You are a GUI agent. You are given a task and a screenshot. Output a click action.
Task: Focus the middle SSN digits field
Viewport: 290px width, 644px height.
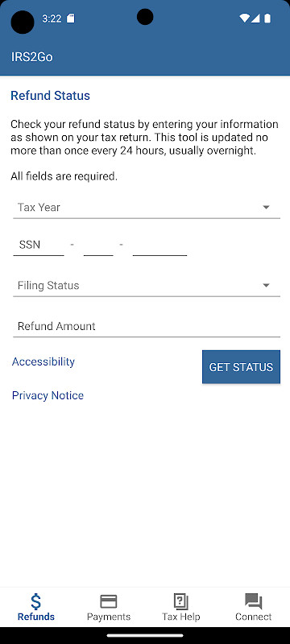[x=98, y=246]
